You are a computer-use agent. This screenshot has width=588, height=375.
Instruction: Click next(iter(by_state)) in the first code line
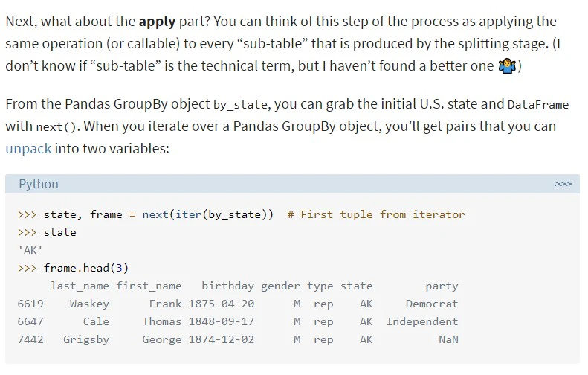207,215
